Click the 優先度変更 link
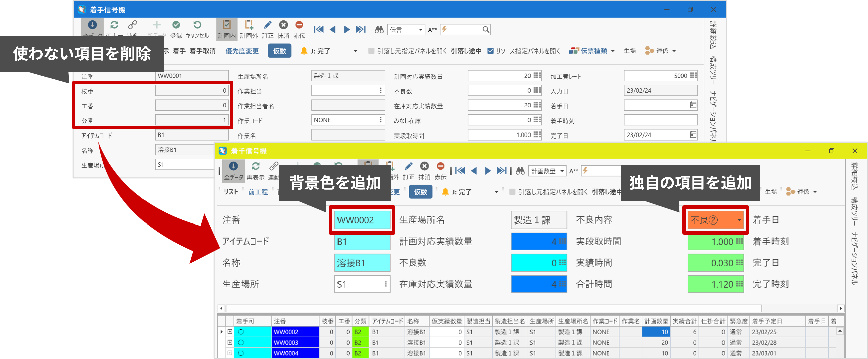Image resolution: width=868 pixels, height=359 pixels. pyautogui.click(x=242, y=51)
